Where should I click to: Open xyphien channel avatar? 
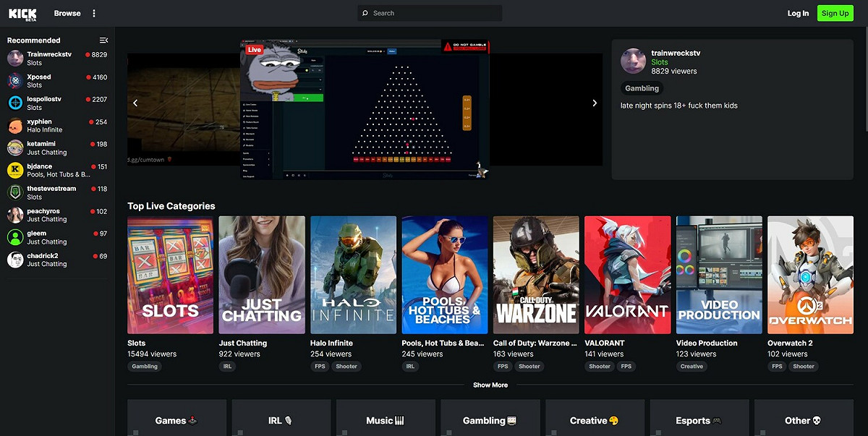[x=15, y=126]
